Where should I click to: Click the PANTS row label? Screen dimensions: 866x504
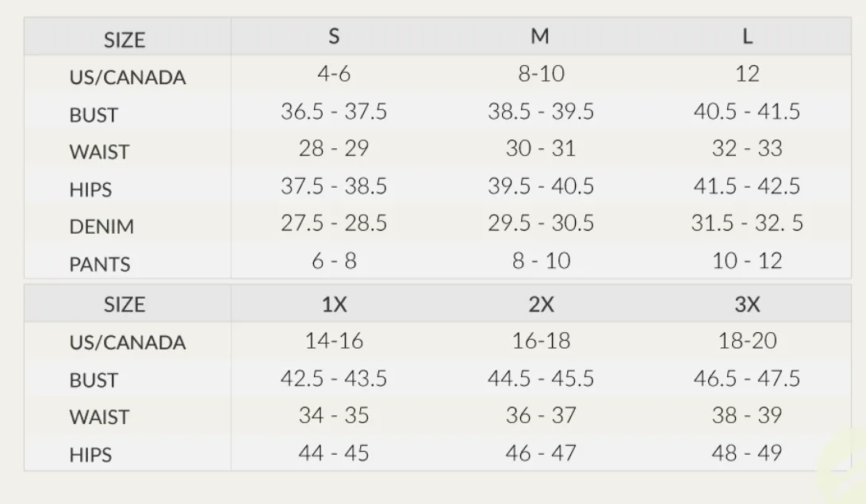(100, 265)
